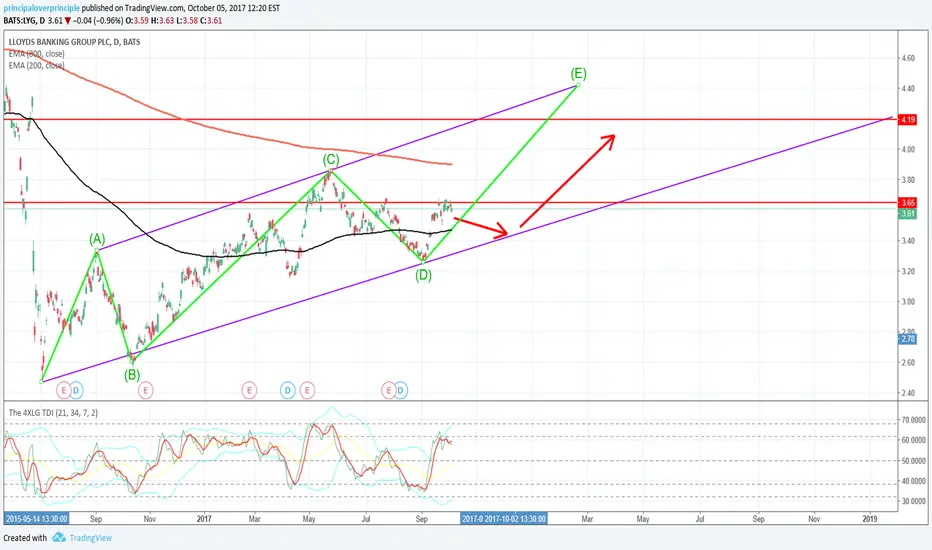Click the 70.0000 value on the TDI axis
This screenshot has height=550, width=932.
point(914,420)
